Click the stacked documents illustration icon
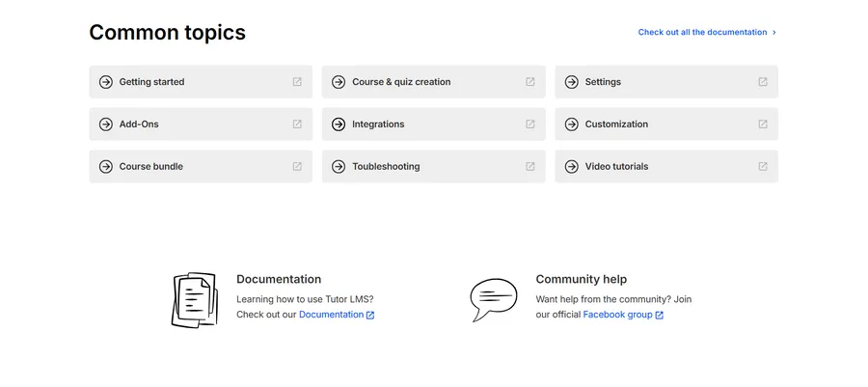 tap(194, 299)
